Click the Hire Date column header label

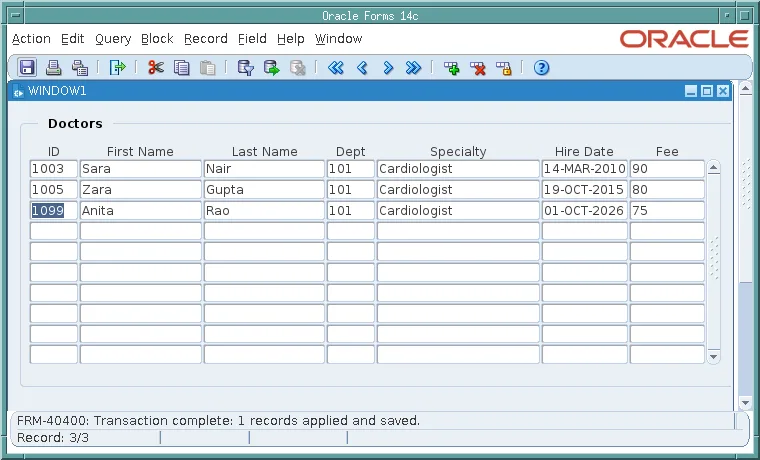click(x=584, y=152)
